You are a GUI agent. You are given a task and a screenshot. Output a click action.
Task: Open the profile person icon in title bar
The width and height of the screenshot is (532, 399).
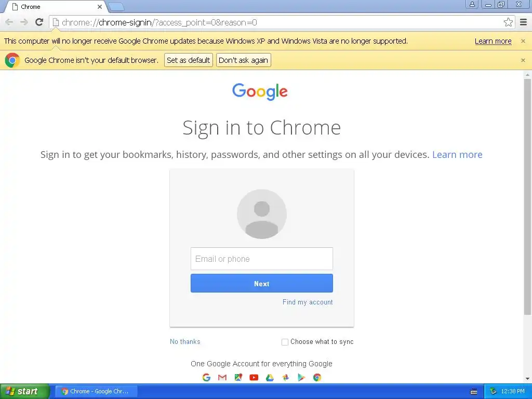[x=472, y=4]
